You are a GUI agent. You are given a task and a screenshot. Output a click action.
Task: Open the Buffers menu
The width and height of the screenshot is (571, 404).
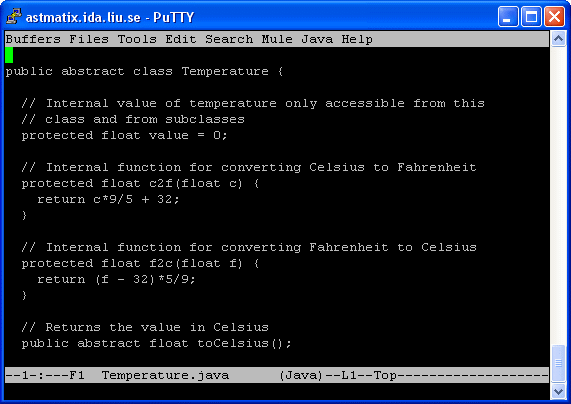coord(33,39)
